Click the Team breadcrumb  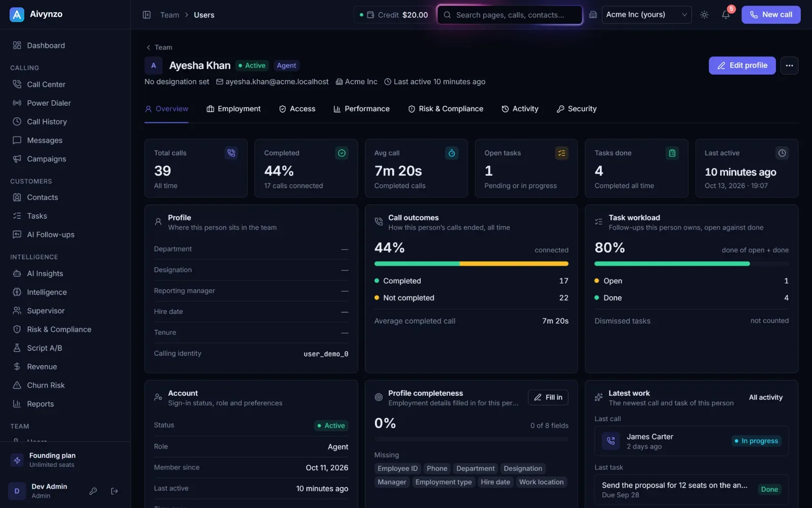(x=170, y=15)
